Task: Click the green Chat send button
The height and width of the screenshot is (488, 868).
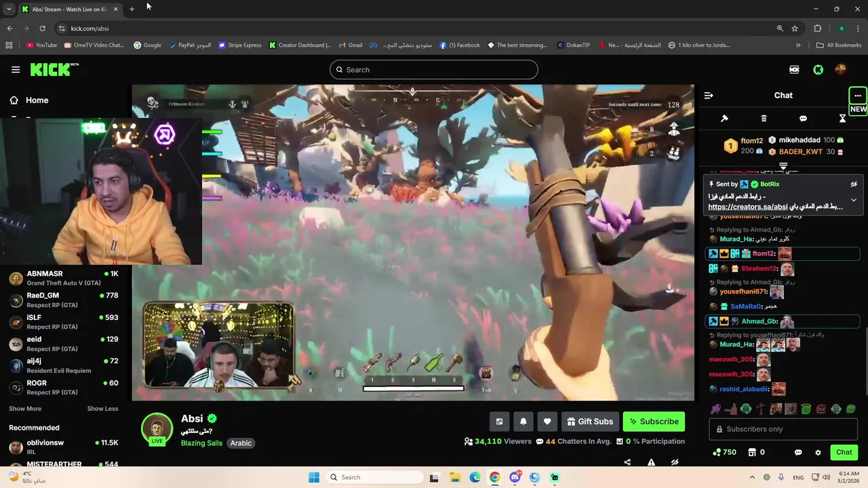Action: [x=844, y=452]
